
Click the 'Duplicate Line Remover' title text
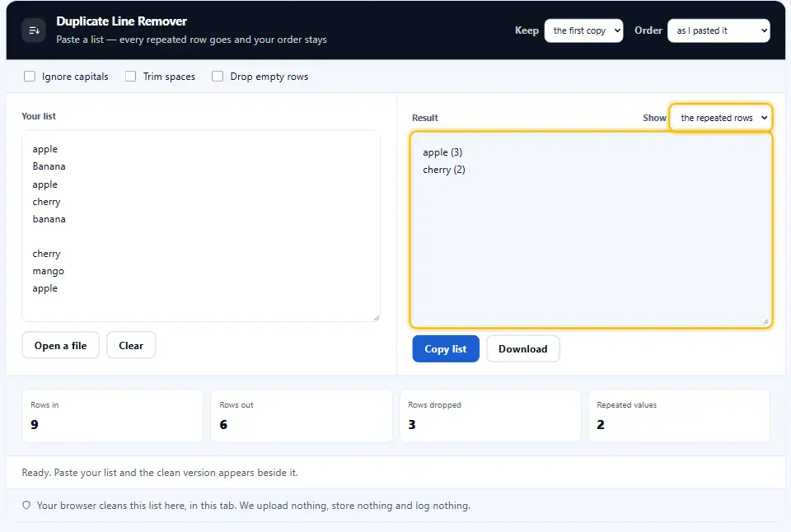click(x=122, y=21)
